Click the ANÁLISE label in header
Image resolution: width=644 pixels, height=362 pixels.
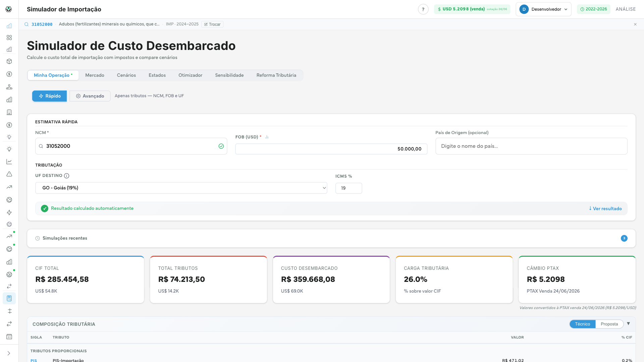click(x=626, y=9)
